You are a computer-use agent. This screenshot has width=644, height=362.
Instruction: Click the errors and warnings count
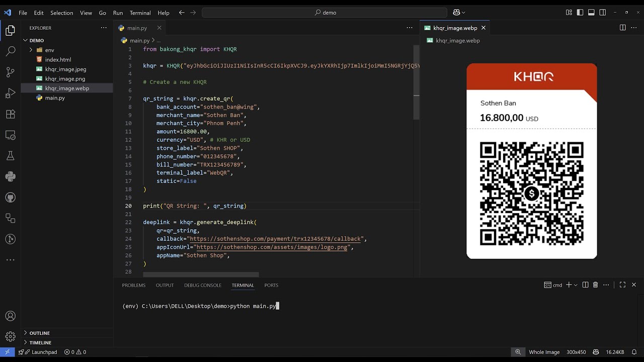[75, 352]
